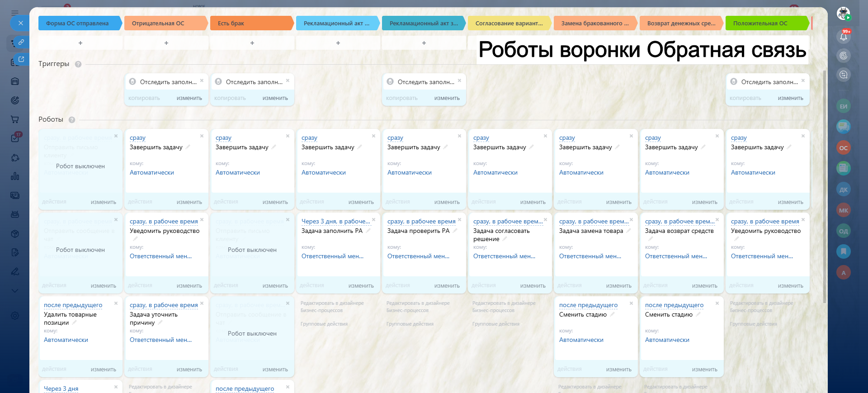Add a trigger under 'Форма ОС отправлена' with plus
The image size is (868, 393).
[x=80, y=43]
